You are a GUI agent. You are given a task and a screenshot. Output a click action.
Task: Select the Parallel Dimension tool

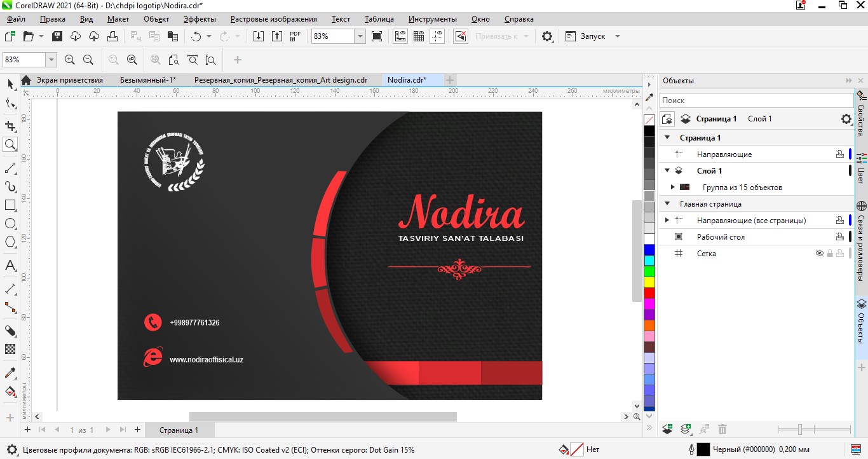[10, 289]
